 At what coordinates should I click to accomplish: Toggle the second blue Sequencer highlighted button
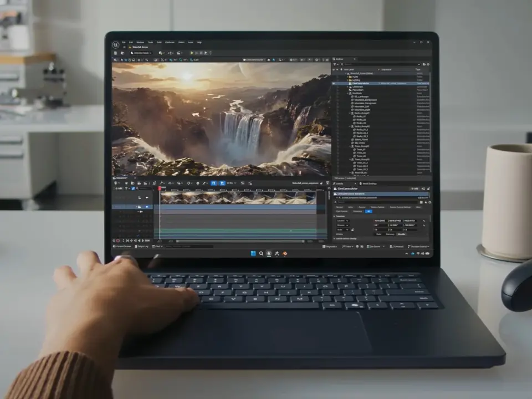222,183
